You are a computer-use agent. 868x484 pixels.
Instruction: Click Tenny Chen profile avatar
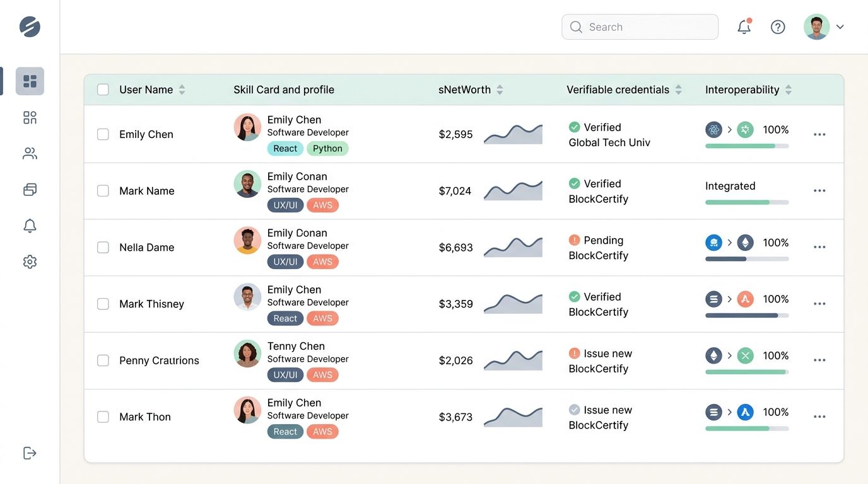(247, 354)
